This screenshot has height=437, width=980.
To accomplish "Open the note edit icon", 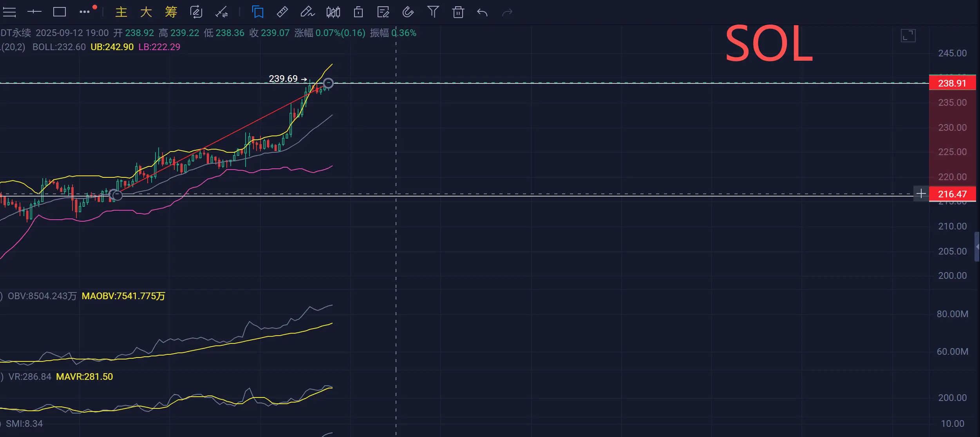I will pyautogui.click(x=383, y=12).
